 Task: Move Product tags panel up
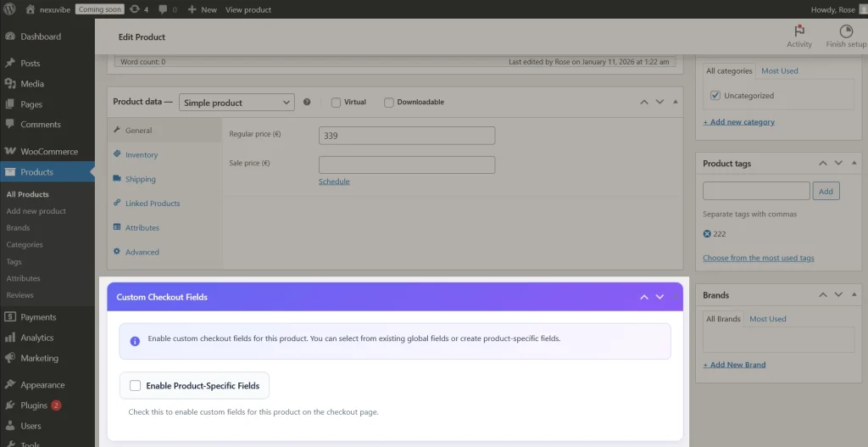click(823, 163)
